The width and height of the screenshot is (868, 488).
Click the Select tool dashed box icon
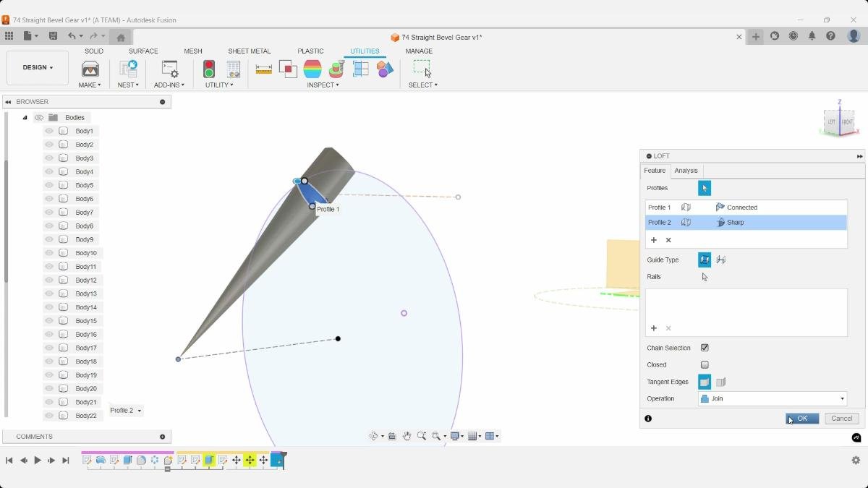[422, 68]
